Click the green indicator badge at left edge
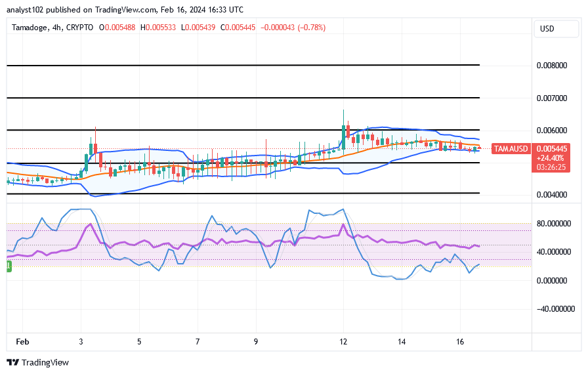The width and height of the screenshot is (588, 374). [9, 266]
